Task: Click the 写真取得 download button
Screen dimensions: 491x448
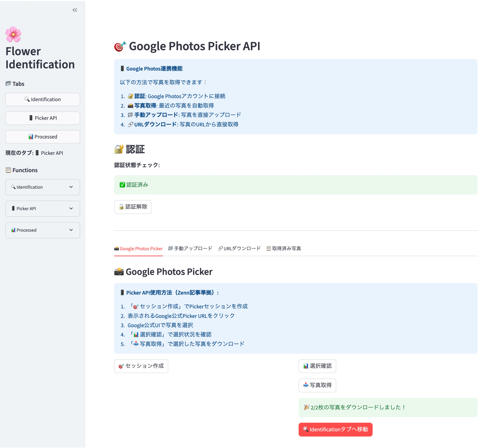Action: (x=317, y=385)
